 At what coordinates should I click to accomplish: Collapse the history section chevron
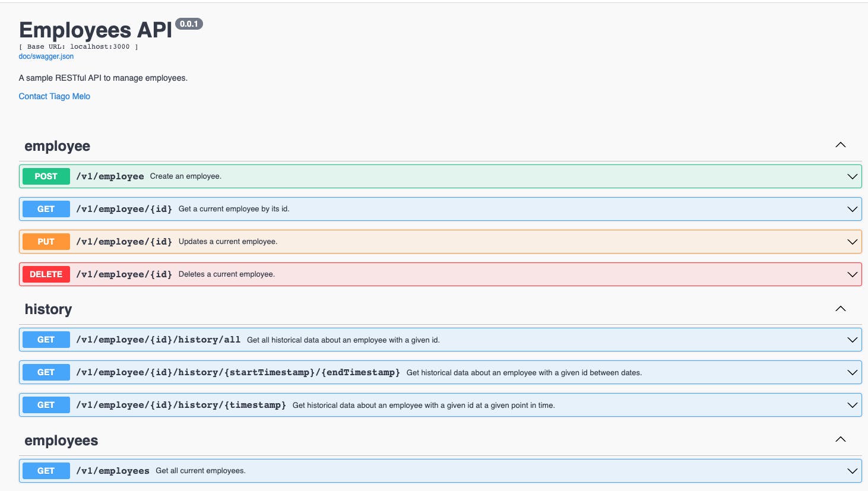(x=840, y=309)
